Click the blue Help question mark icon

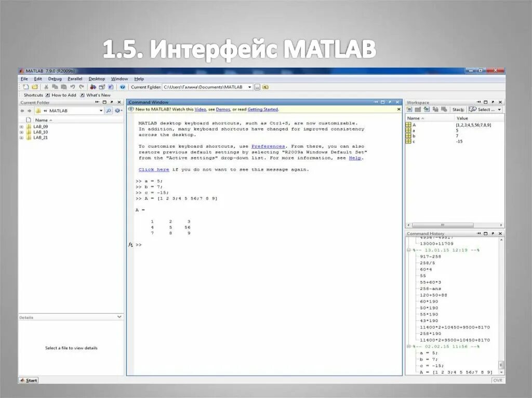(123, 87)
